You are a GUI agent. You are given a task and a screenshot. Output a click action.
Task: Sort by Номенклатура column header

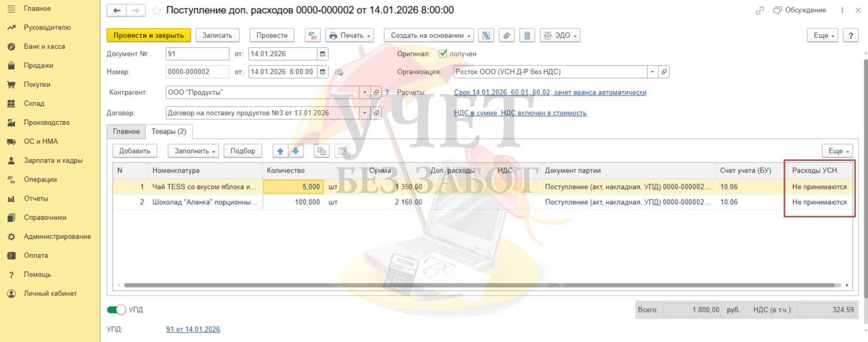[205, 170]
